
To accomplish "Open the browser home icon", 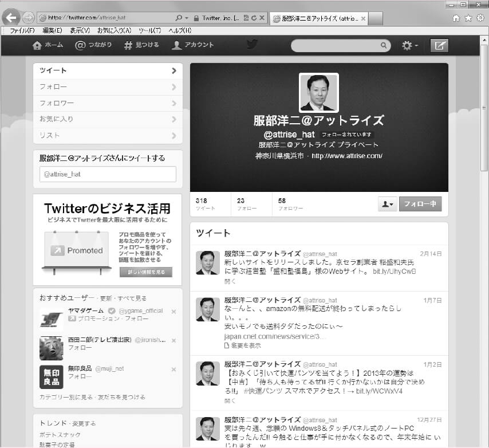I will pos(456,18).
